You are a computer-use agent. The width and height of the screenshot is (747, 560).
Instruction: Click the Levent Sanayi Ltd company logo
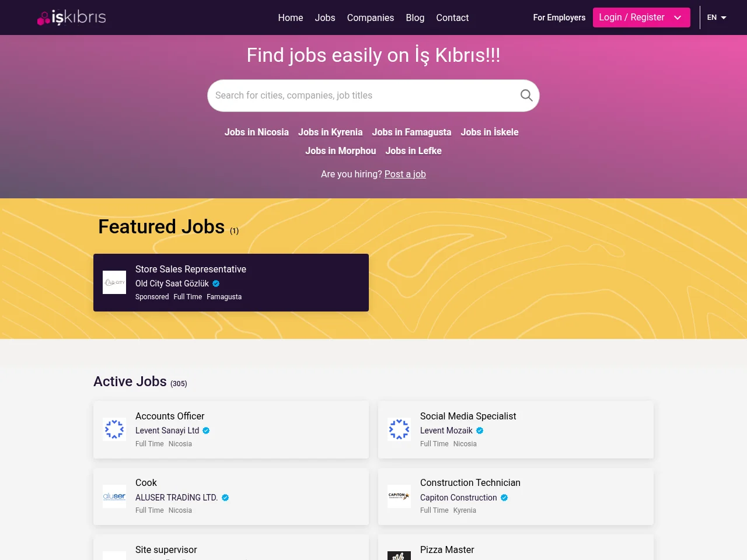point(114,429)
